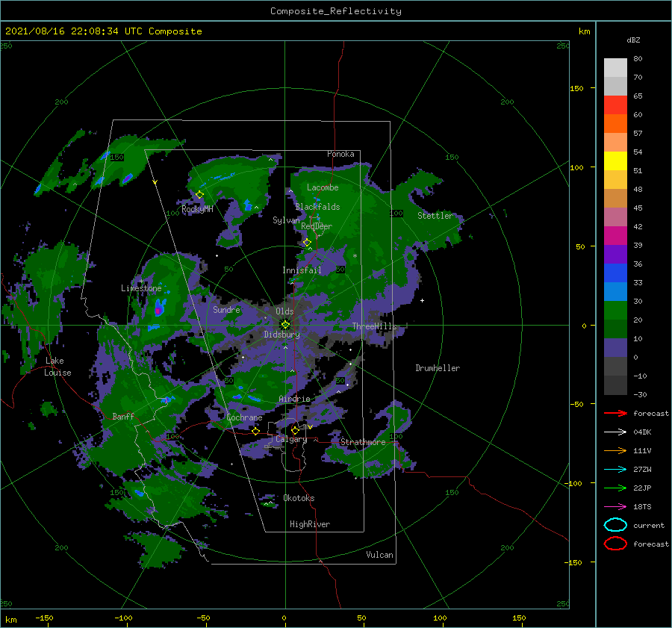The width and height of the screenshot is (672, 628).
Task: Click the magenta 18TS arrow in legend
Action: [615, 507]
